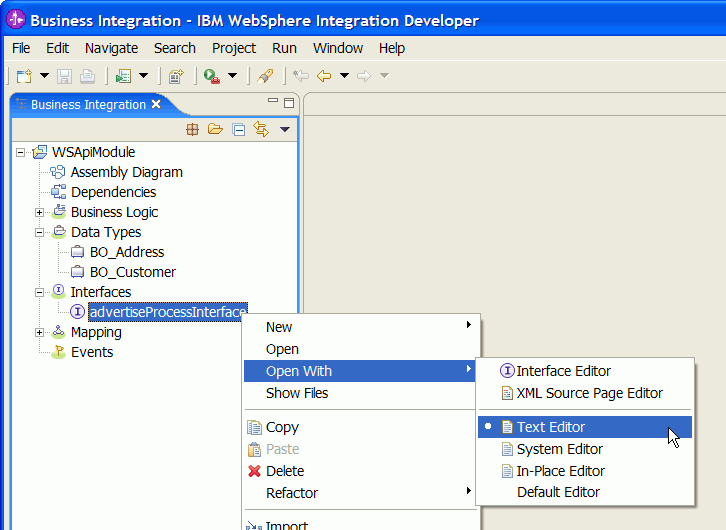Screen dimensions: 726x530
Task: Open the Forward history dropdown arrow
Action: point(384,75)
